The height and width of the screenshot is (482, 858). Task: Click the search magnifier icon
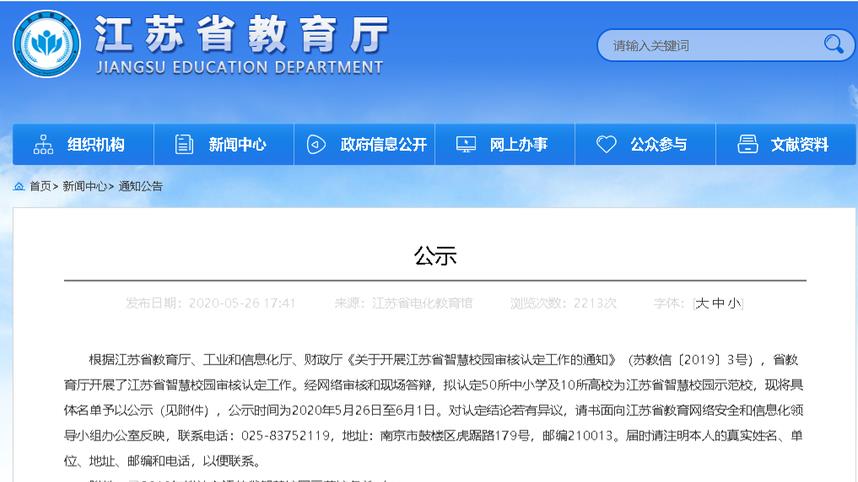pyautogui.click(x=832, y=44)
